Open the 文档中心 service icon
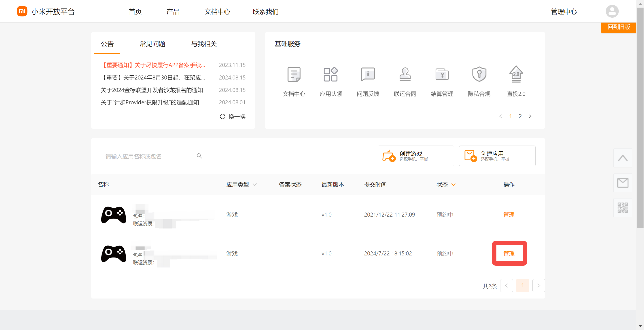Screen dimensions: 644x330 tap(294, 74)
